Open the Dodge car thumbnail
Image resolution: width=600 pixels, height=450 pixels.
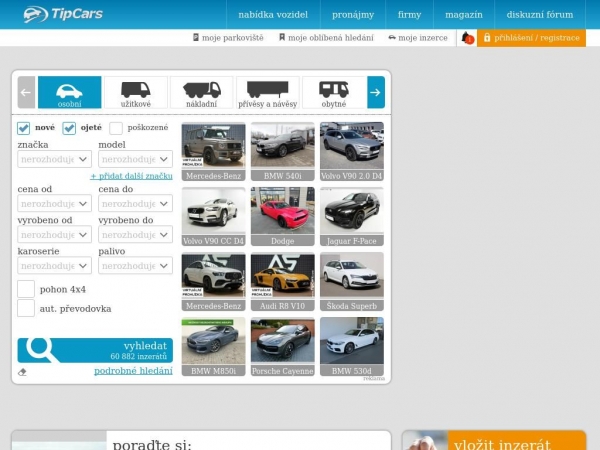point(283,217)
